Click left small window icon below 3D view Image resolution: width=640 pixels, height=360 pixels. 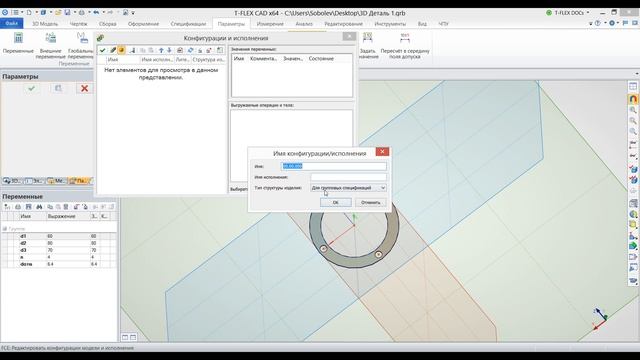click(x=125, y=337)
